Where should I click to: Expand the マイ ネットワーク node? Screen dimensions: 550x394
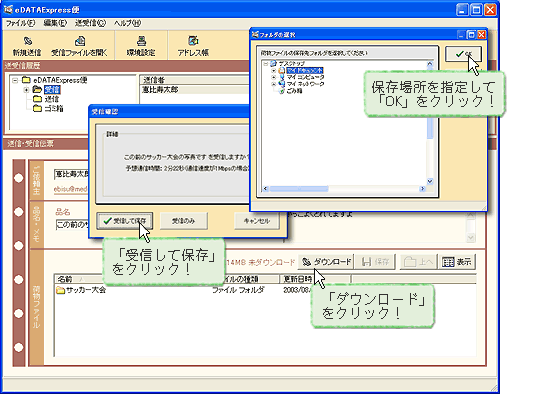[x=274, y=84]
